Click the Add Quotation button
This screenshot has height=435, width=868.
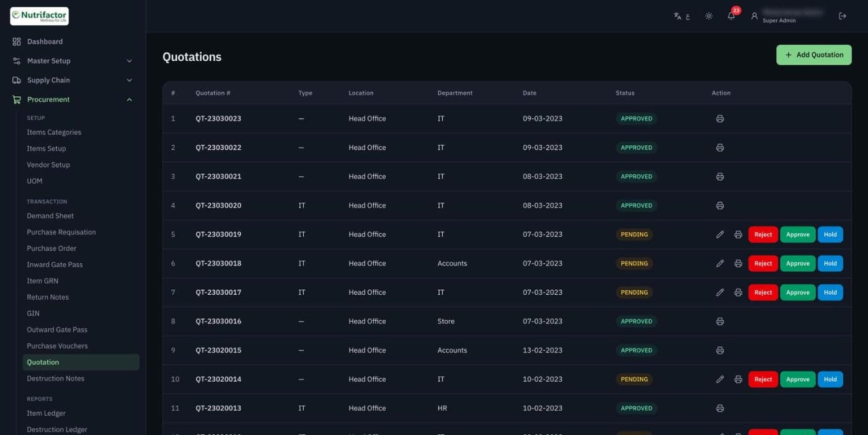coord(813,55)
